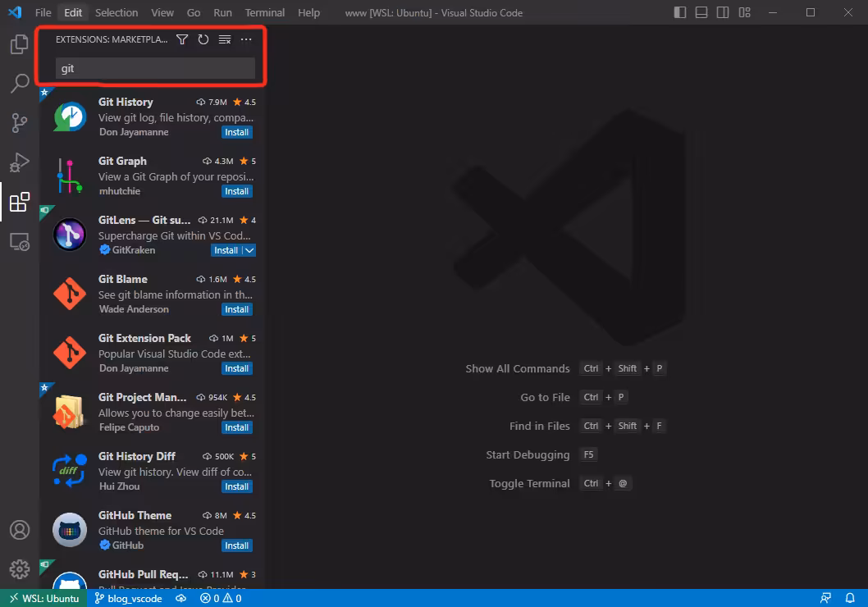Install the Git History Diff extension
This screenshot has height=607, width=868.
click(237, 486)
